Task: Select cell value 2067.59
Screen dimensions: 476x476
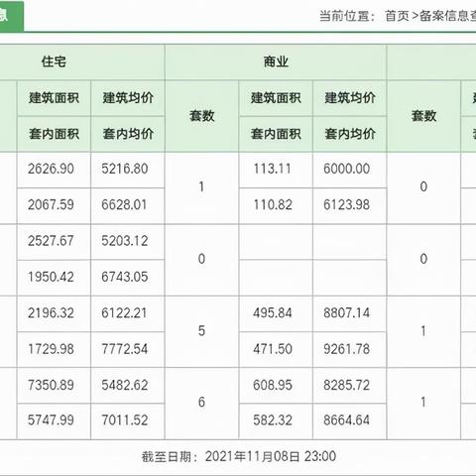Action: (x=51, y=204)
